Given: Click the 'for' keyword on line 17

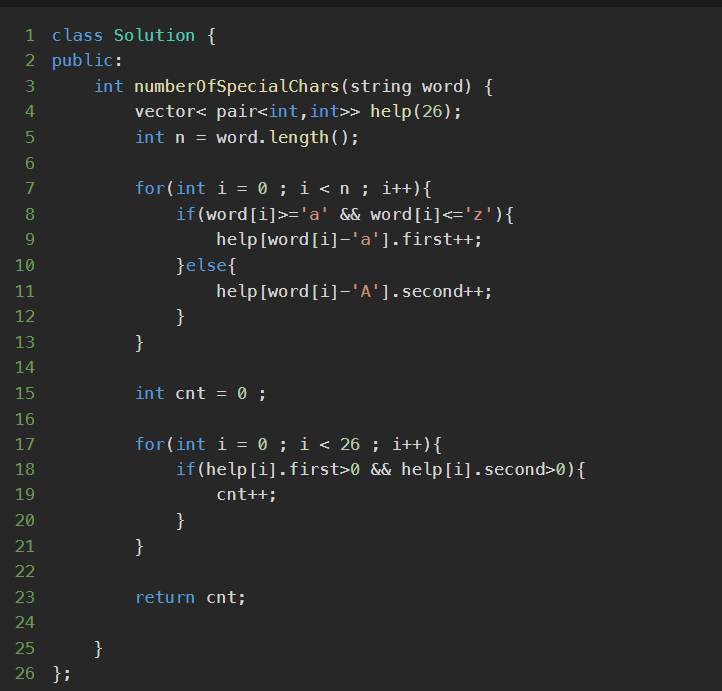Looking at the screenshot, I should [x=150, y=444].
